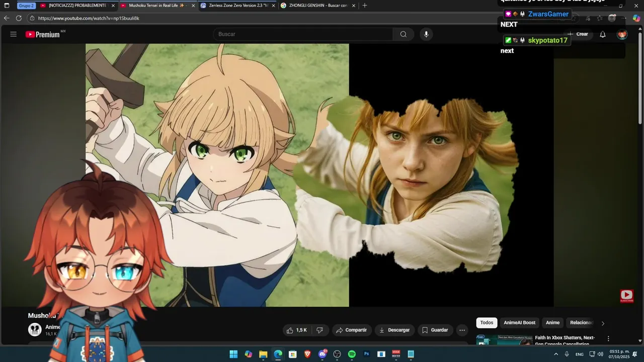Open Notepad from the taskbar
This screenshot has height=362, width=644.
[x=411, y=354]
